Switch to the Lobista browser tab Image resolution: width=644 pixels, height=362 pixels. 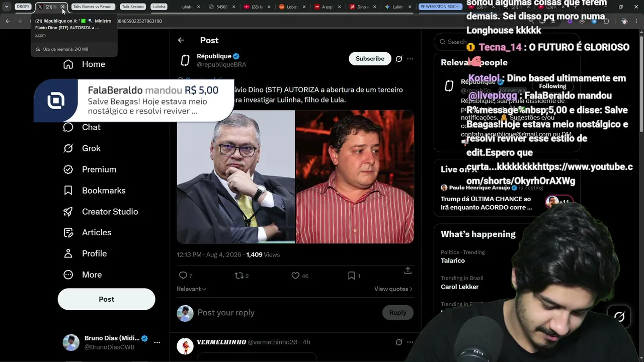289,7
